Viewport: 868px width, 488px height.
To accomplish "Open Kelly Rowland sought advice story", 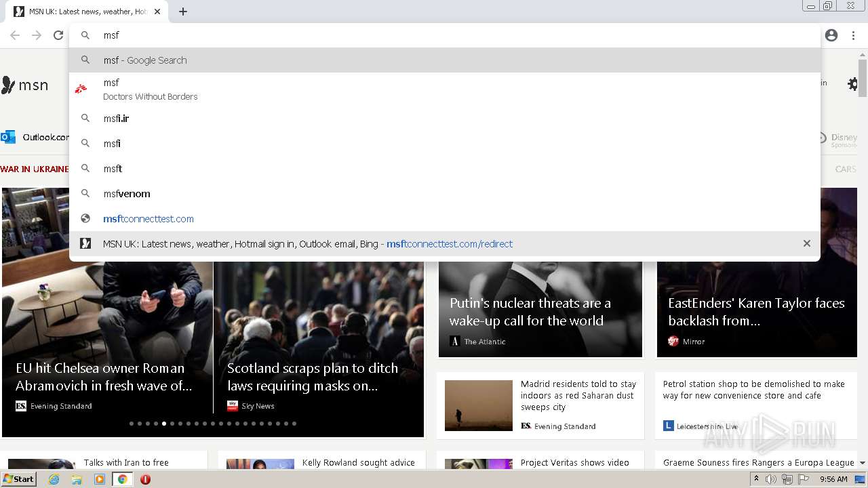I will tap(359, 463).
